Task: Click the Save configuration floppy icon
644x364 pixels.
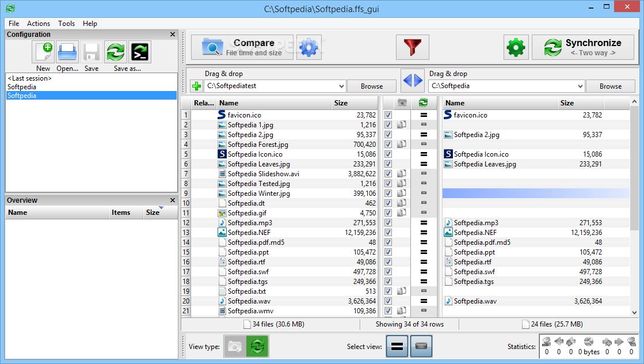Action: point(91,52)
